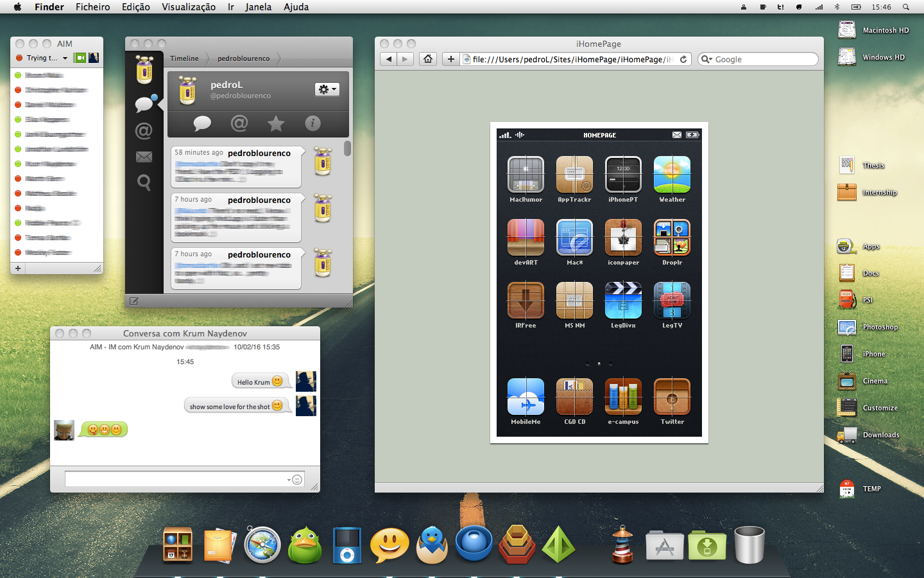Show tweets speech bubble in pedroL profile
This screenshot has width=924, height=578.
pyautogui.click(x=202, y=123)
